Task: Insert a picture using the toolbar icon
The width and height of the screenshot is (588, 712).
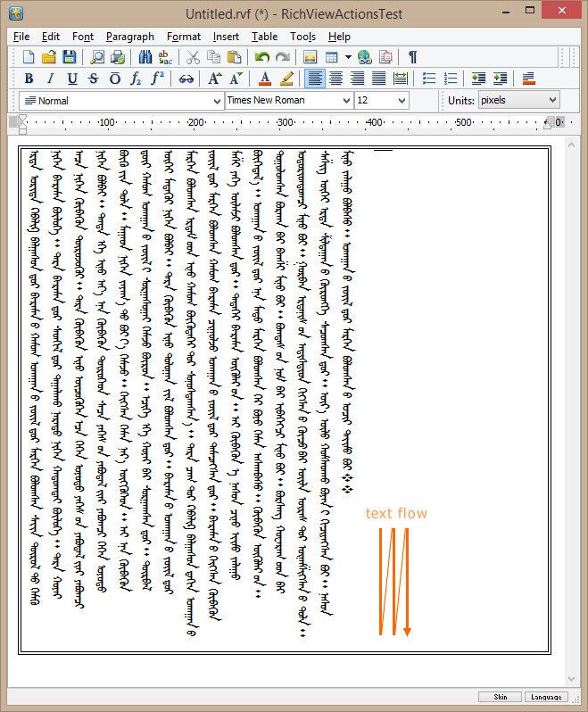Action: click(x=311, y=57)
